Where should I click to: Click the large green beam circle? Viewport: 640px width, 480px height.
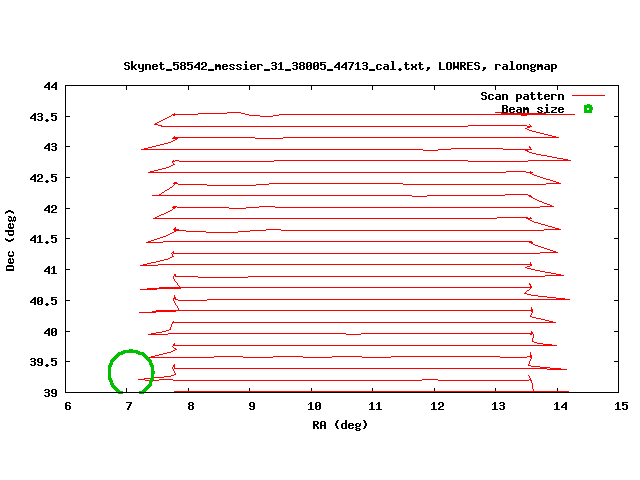[x=131, y=371]
